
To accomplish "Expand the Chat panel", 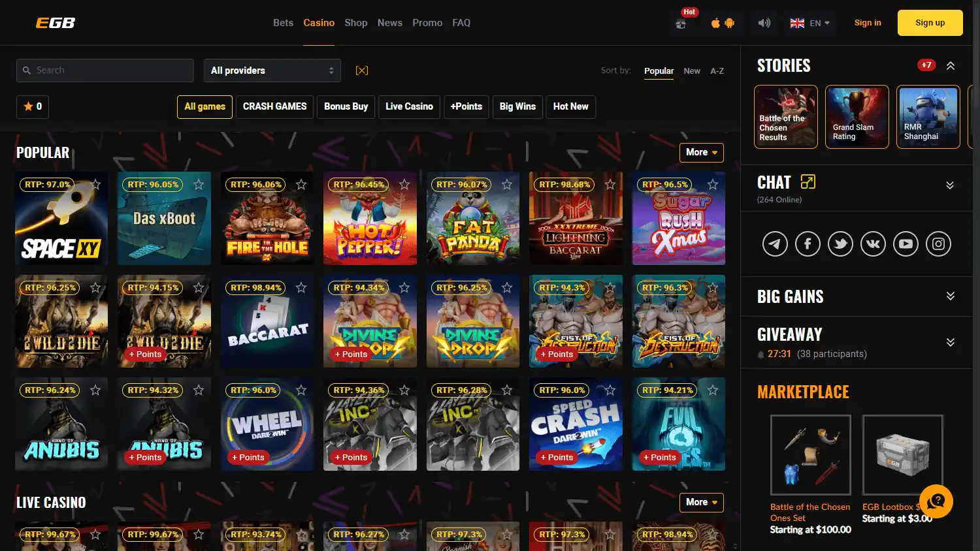I will 950,185.
